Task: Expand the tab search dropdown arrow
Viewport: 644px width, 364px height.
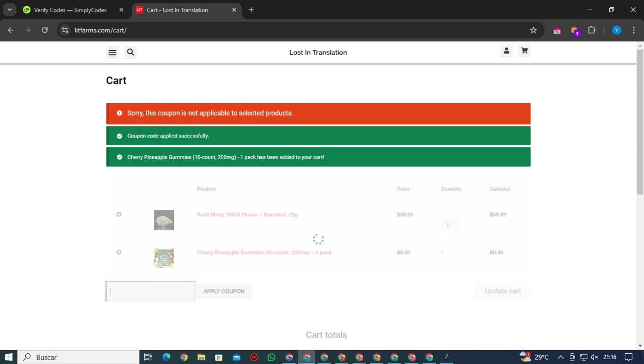Action: [9, 9]
